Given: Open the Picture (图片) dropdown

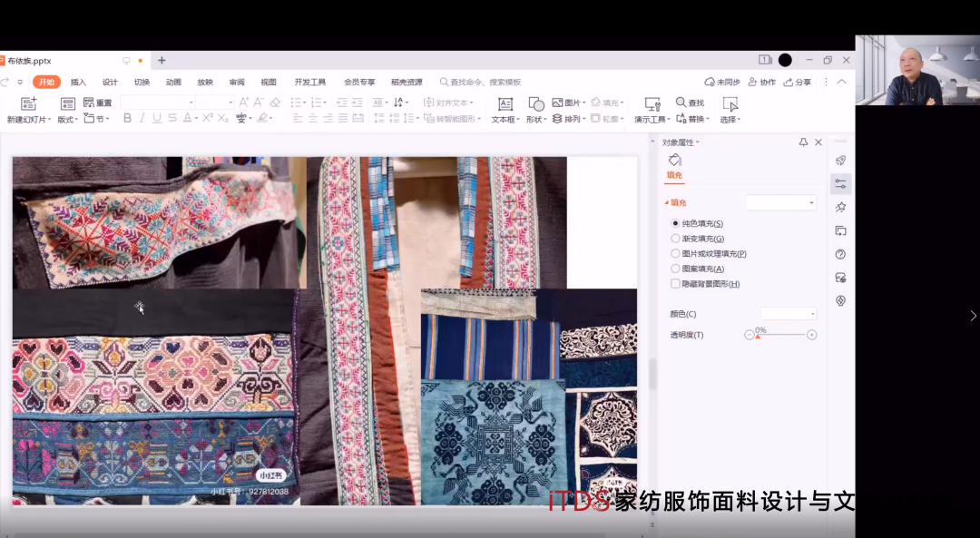Looking at the screenshot, I should (x=569, y=103).
